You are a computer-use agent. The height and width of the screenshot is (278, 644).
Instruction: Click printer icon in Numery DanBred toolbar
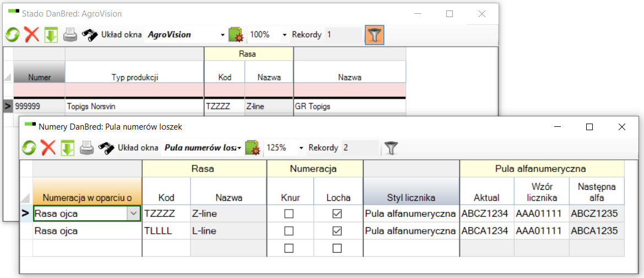tap(87, 148)
